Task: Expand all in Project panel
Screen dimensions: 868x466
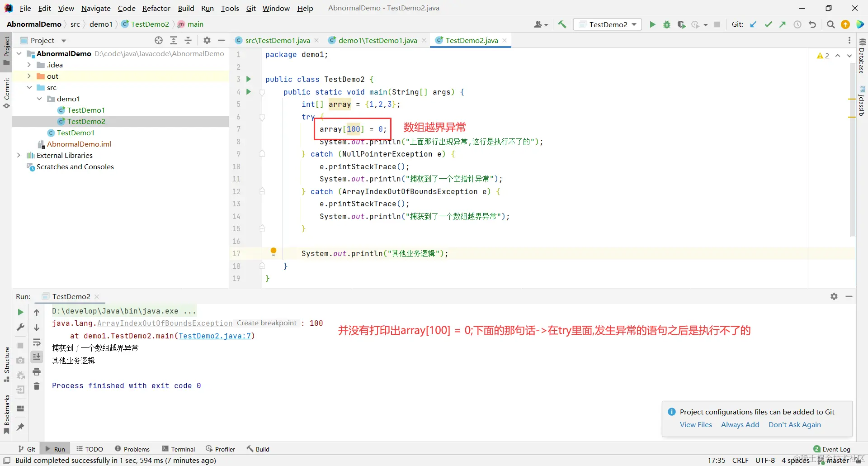Action: (174, 40)
